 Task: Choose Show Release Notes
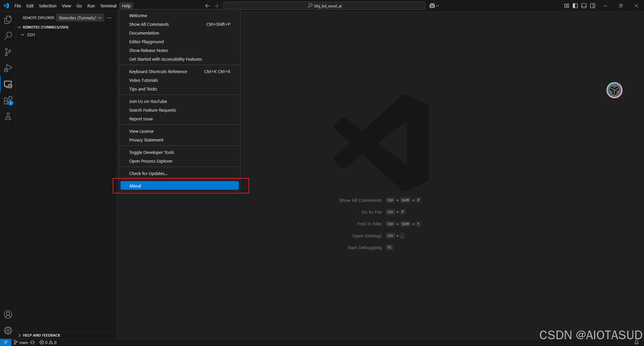179,51
